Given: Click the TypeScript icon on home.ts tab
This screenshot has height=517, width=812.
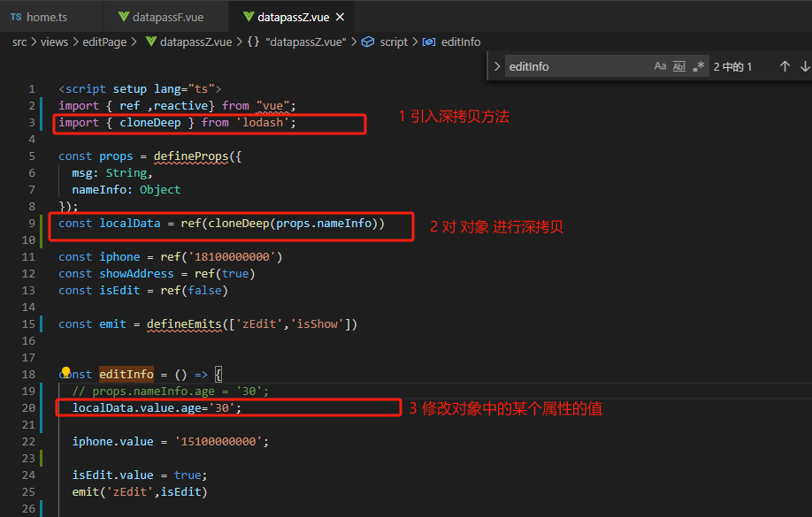Looking at the screenshot, I should point(16,17).
